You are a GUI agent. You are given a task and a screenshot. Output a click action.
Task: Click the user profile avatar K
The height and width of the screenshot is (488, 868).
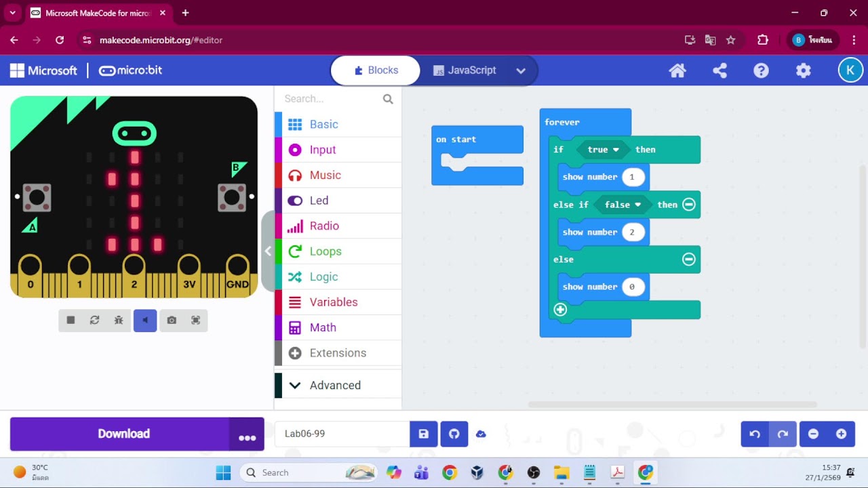tap(850, 70)
